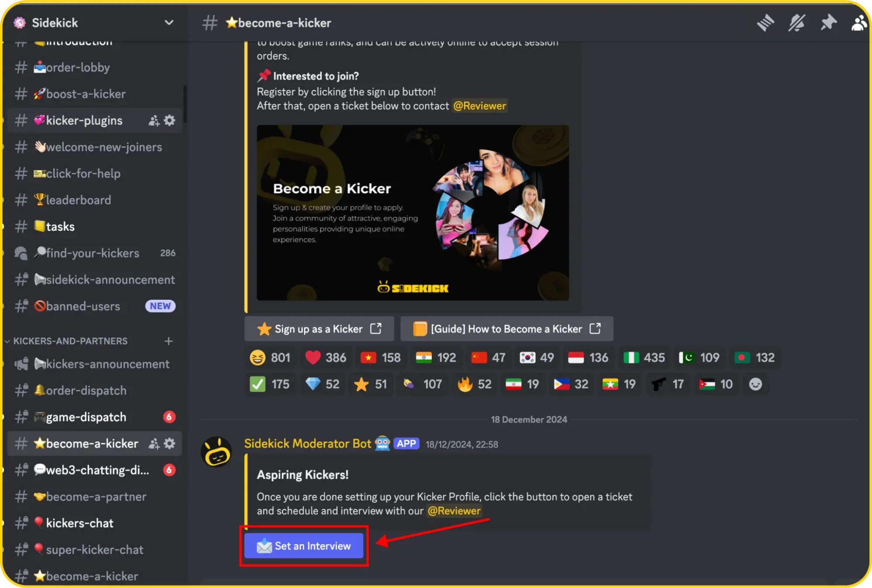Open the super-kicker-chat channel
The image size is (872, 588).
point(95,550)
